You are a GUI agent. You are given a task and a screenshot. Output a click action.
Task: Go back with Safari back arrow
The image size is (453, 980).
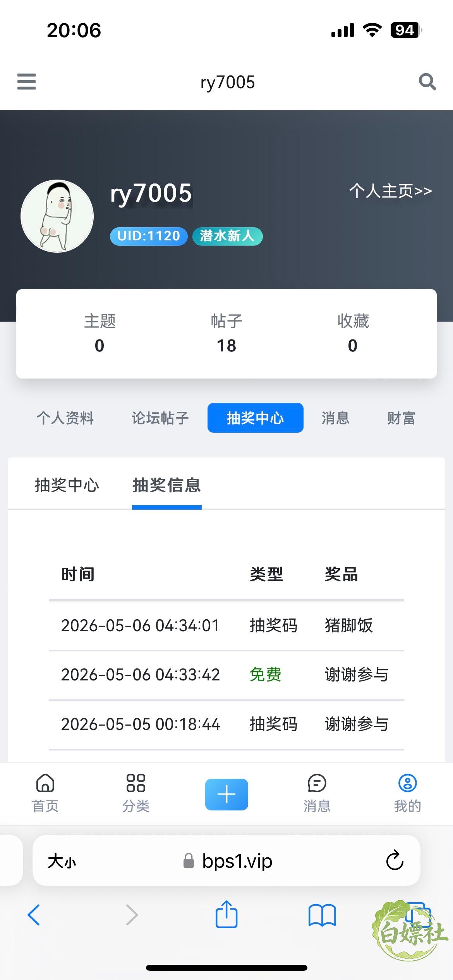click(x=34, y=915)
